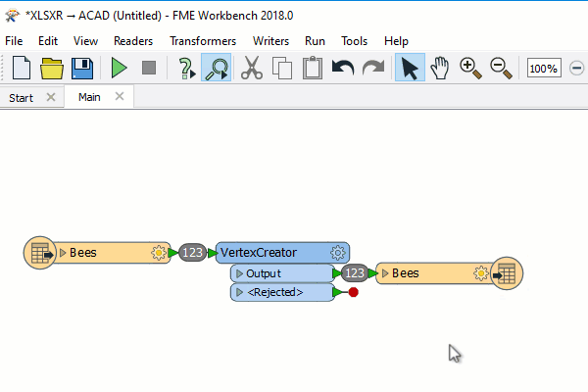The height and width of the screenshot is (392, 588).
Task: Stop the translation with the gray square
Action: 149,68
